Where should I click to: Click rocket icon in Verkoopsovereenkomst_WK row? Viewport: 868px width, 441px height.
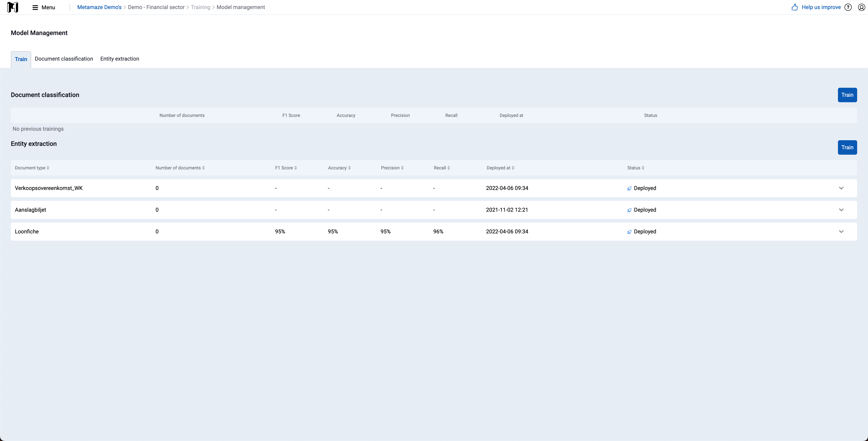click(629, 188)
